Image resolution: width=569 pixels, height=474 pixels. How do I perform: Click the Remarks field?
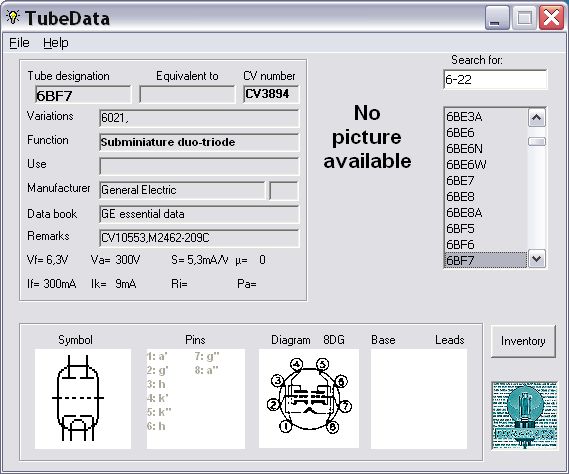point(199,238)
